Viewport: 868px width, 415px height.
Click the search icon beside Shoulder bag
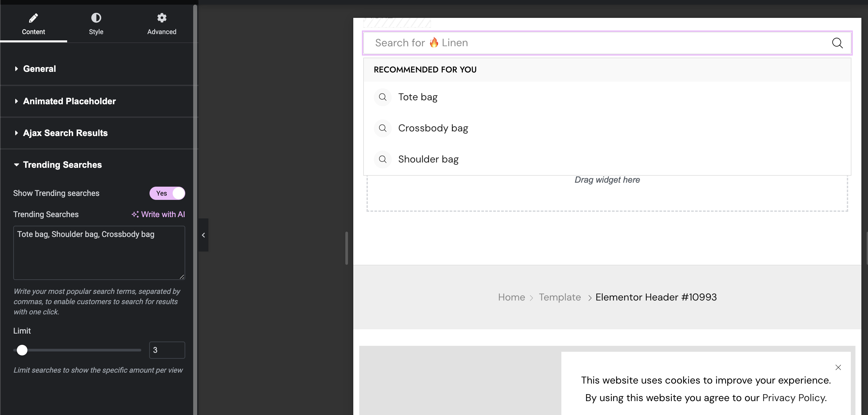tap(382, 159)
